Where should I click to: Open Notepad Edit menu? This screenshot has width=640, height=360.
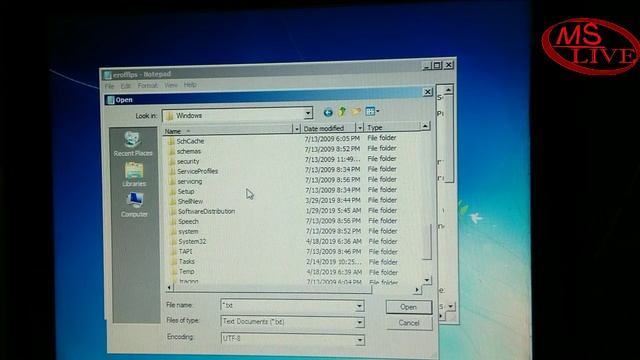tap(125, 86)
